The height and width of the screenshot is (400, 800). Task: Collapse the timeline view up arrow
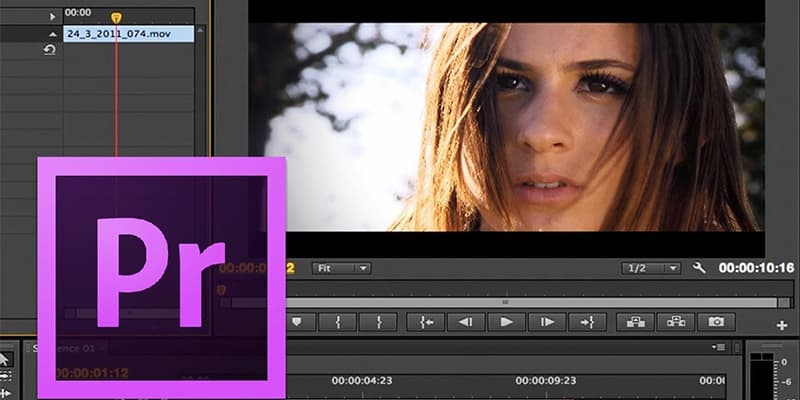coord(52,35)
